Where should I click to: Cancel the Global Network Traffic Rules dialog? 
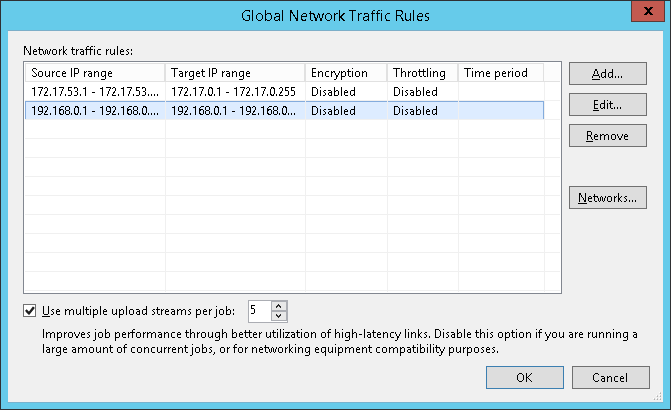tap(610, 377)
